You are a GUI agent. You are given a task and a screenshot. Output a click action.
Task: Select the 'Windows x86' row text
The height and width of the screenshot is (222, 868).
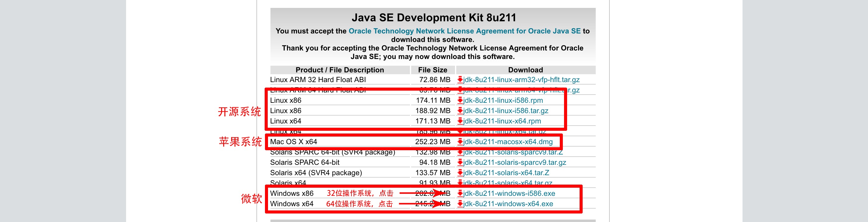coord(292,193)
